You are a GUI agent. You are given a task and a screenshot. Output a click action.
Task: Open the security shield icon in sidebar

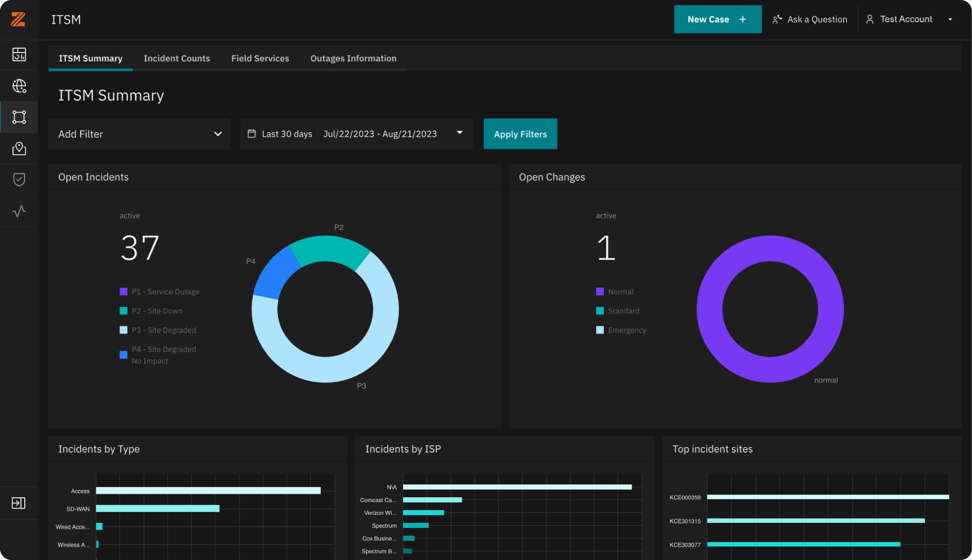pos(19,179)
